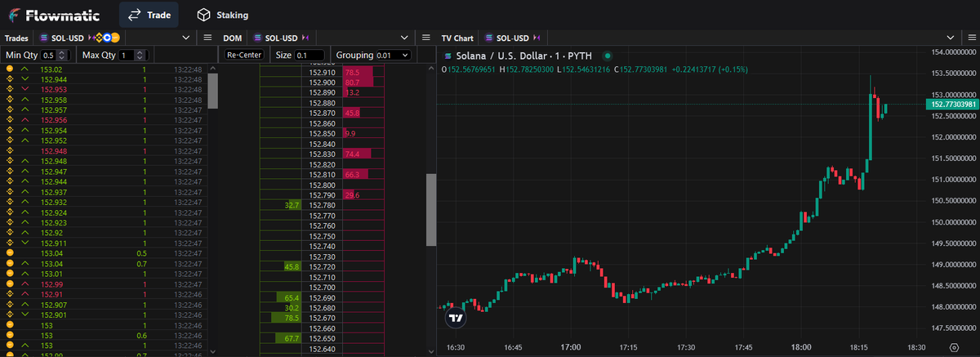Click the Pyth icon in TV Chart header

(537, 38)
